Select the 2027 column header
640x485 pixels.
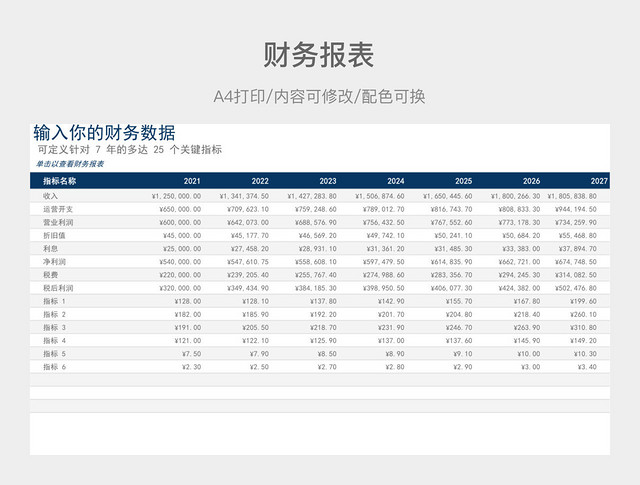click(x=599, y=181)
